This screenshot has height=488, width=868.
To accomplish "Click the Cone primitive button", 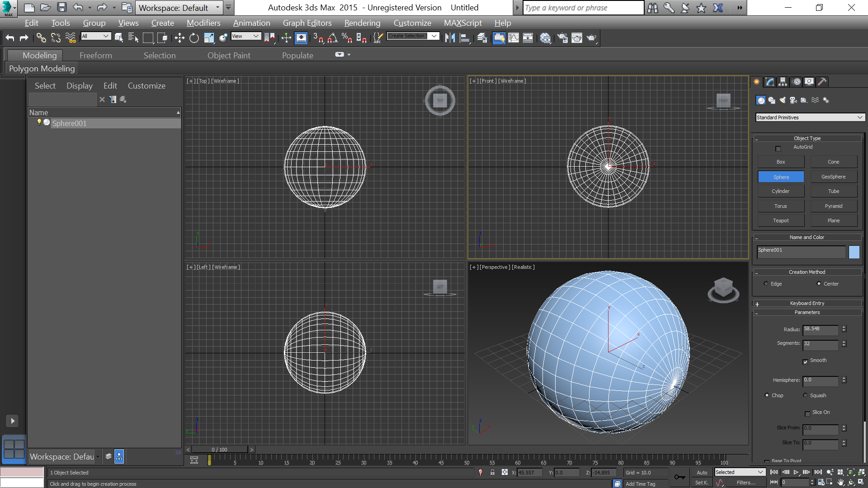I will click(833, 161).
